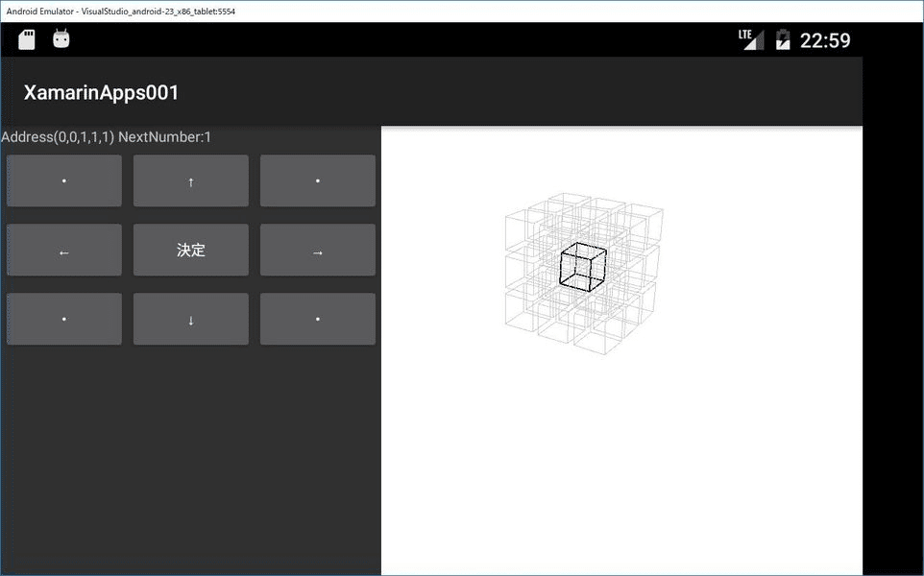Click the Android Emulator window title text

click(x=121, y=12)
